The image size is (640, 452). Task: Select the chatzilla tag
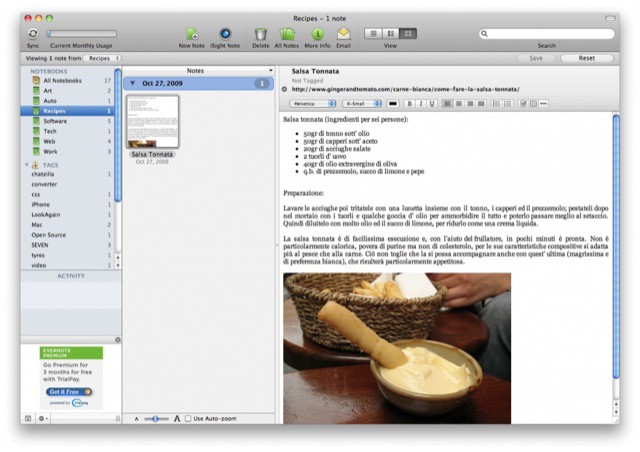coord(43,174)
